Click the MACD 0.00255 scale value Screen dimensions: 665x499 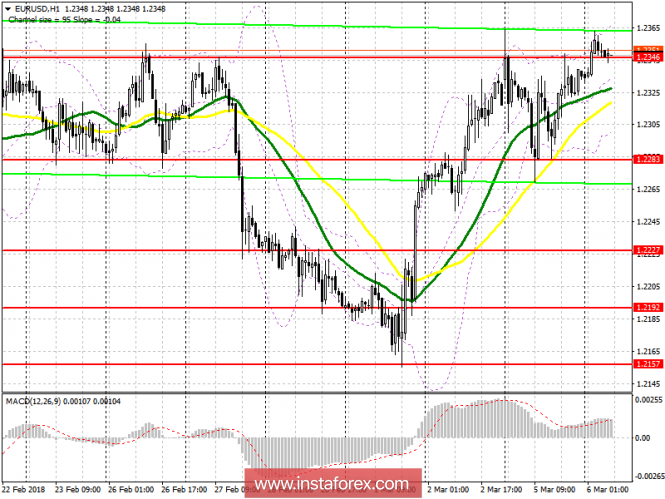pyautogui.click(x=649, y=399)
